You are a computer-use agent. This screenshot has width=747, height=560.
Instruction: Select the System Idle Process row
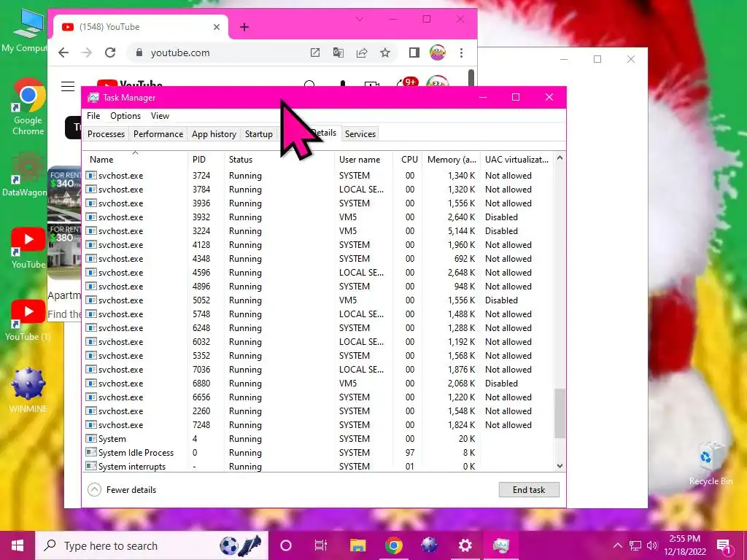[318, 452]
